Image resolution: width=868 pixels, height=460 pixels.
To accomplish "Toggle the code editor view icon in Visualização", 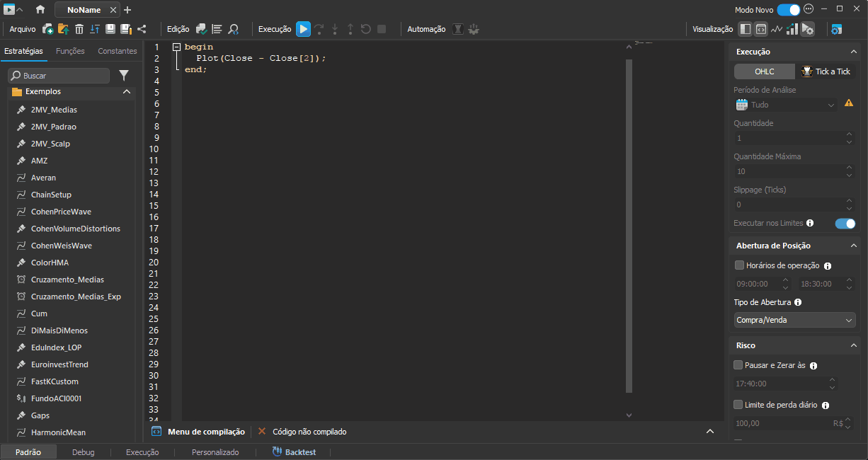I will tap(761, 29).
